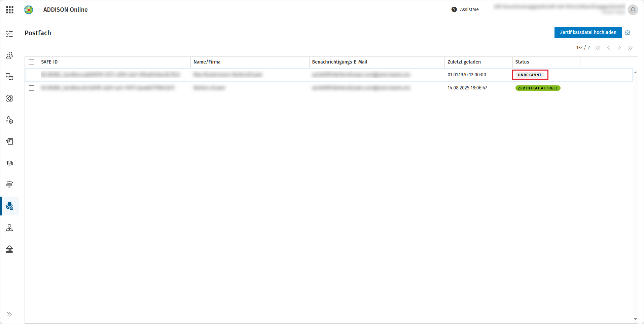644x324 pixels.
Task: Click the 1-2 / 2 pagination counter
Action: [583, 47]
